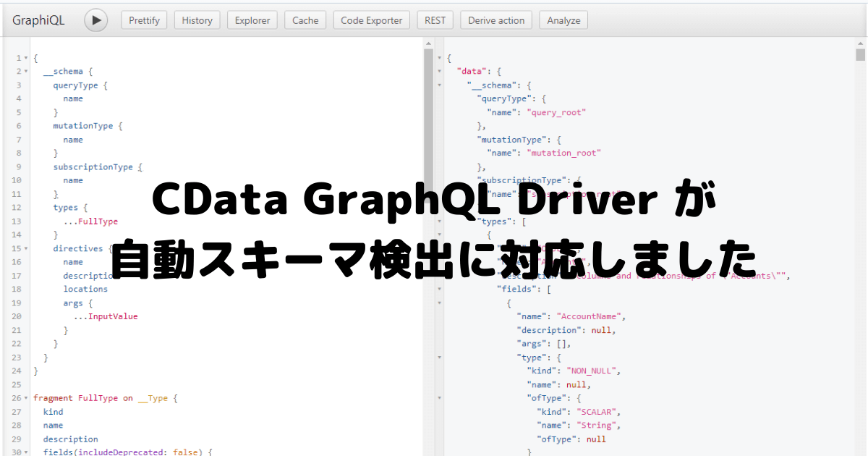Click the "args": [] line in results

click(x=544, y=344)
